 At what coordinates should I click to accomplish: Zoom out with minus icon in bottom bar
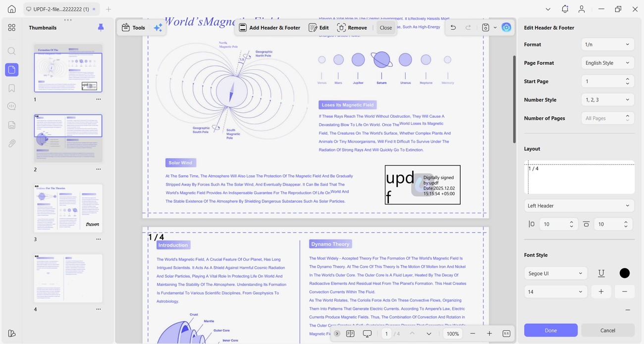coord(473,334)
